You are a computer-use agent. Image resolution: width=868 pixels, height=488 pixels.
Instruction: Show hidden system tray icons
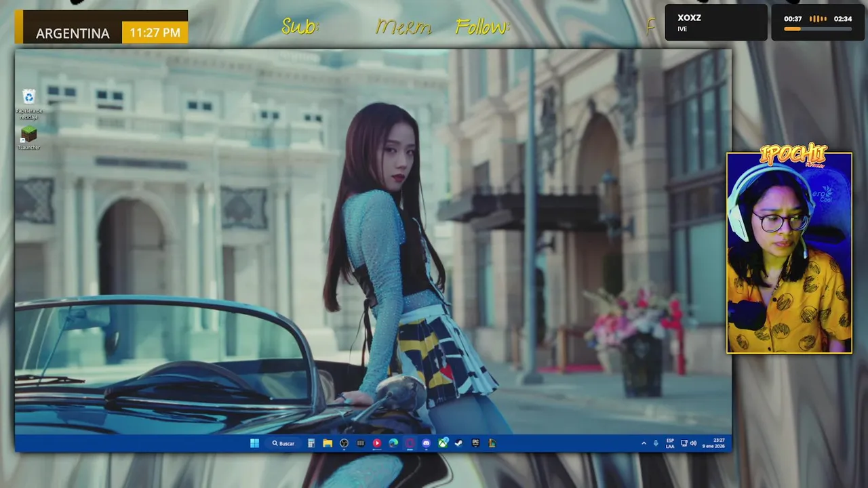(644, 443)
